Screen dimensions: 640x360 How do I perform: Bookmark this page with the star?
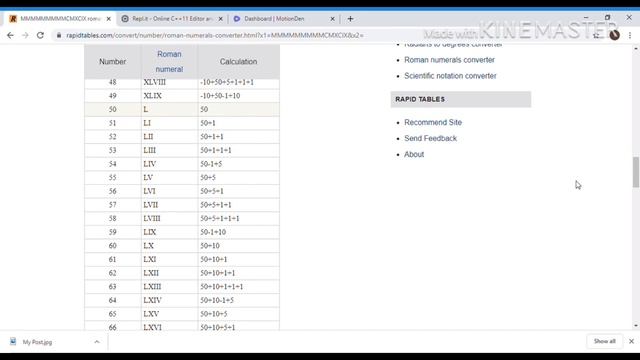click(x=596, y=36)
